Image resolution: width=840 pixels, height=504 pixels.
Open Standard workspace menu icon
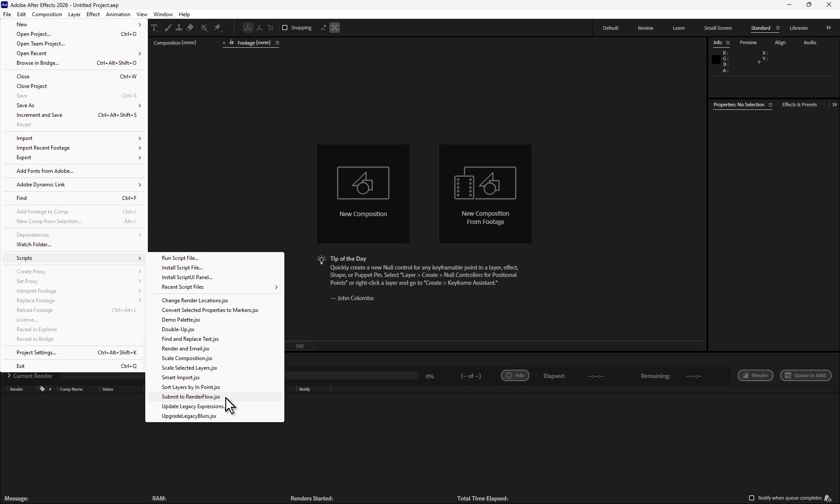point(777,28)
